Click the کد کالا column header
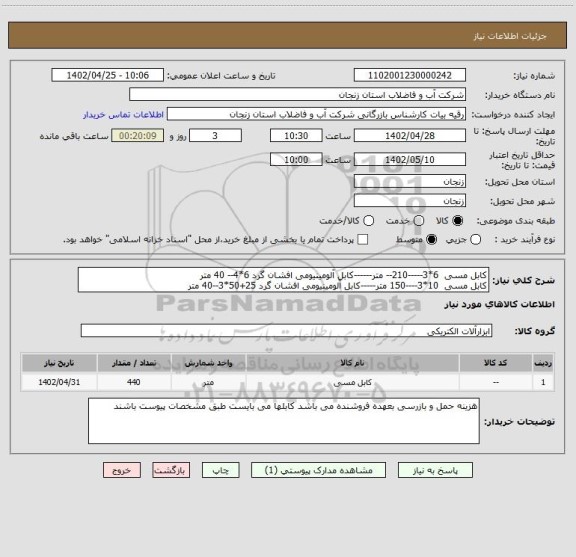The height and width of the screenshot is (557, 576). click(x=496, y=363)
